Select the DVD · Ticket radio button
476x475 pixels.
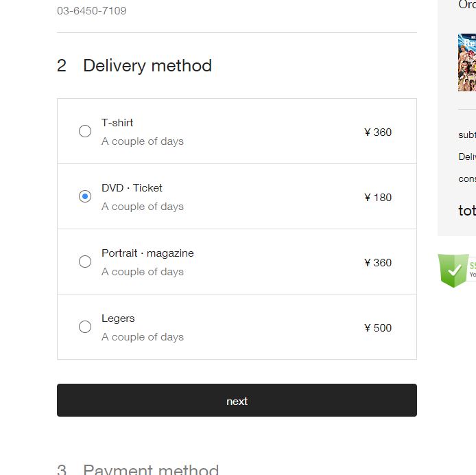(x=85, y=196)
